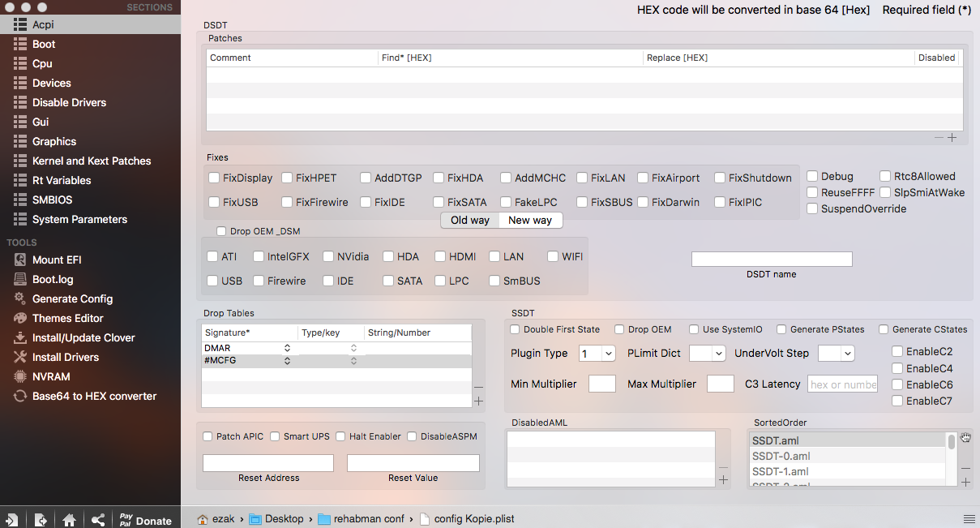
Task: Open the Disable Drivers section icon
Action: click(x=20, y=102)
